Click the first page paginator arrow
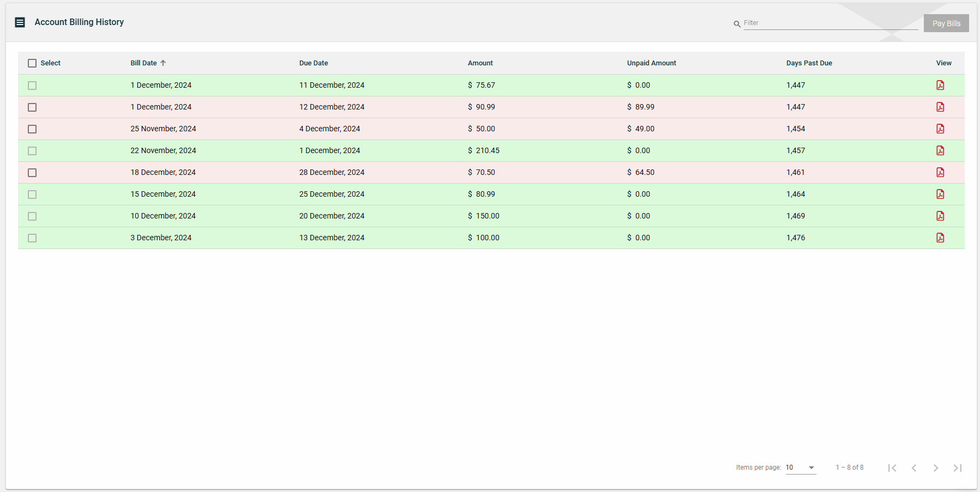This screenshot has width=980, height=492. [x=892, y=467]
